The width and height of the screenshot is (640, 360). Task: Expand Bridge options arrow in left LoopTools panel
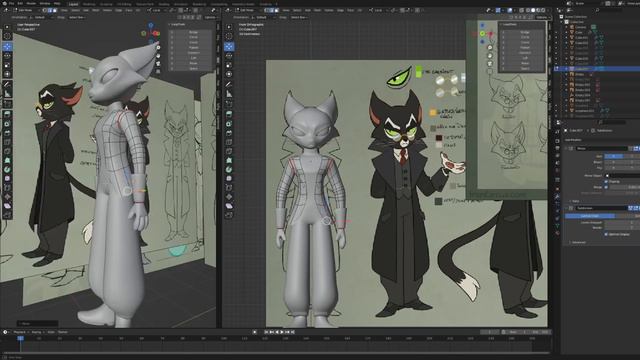[172, 32]
